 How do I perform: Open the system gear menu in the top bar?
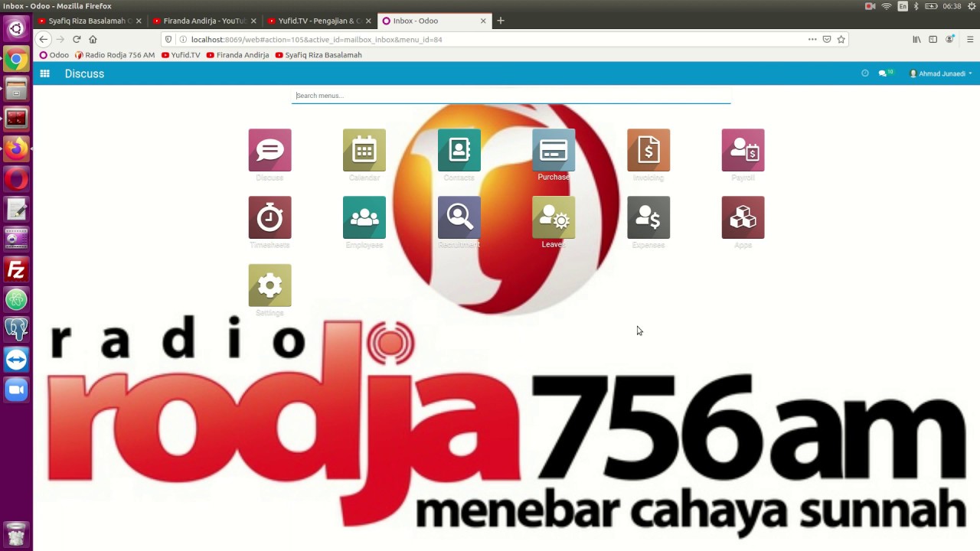click(972, 6)
